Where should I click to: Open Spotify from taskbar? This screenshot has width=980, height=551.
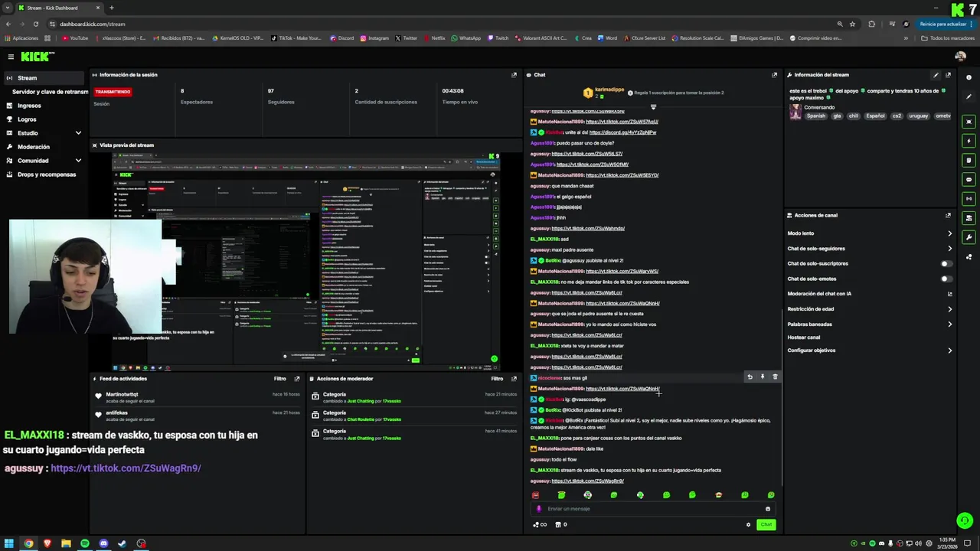coord(85,543)
